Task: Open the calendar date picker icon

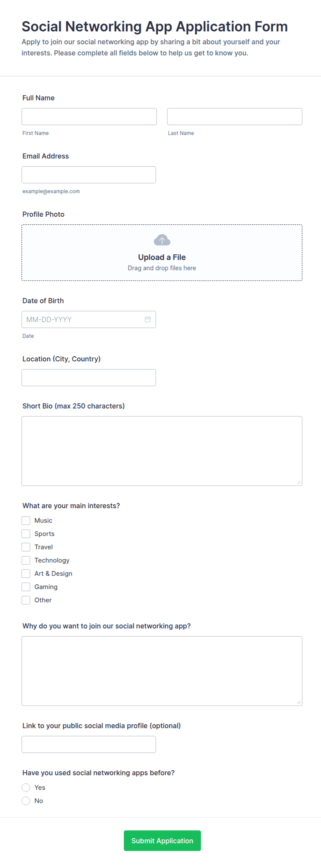Action: pos(148,320)
